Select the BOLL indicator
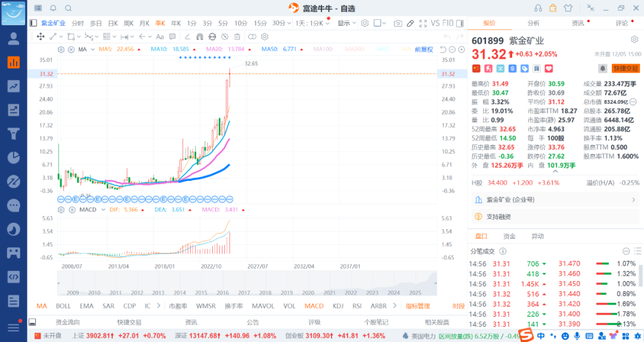644x342 pixels. [x=63, y=306]
